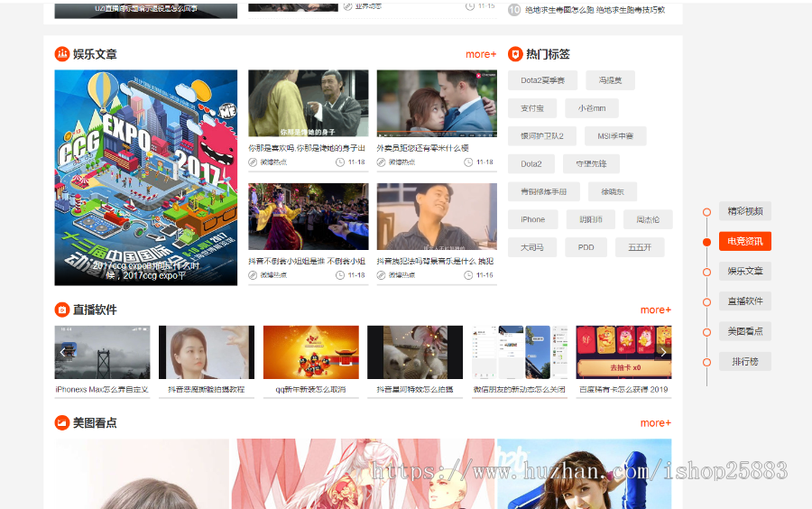This screenshot has width=812, height=509.
Task: Open article title 抖音不倒翁小姐姐是谁
Action: (307, 261)
